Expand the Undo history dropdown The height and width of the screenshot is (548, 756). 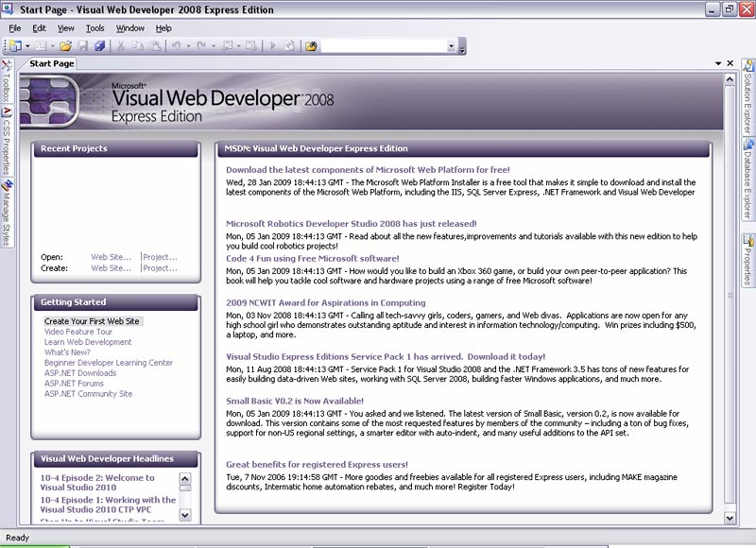click(x=188, y=46)
